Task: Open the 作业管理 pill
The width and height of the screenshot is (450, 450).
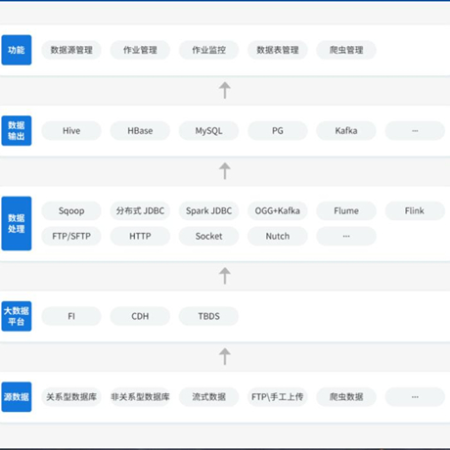Action: click(140, 50)
